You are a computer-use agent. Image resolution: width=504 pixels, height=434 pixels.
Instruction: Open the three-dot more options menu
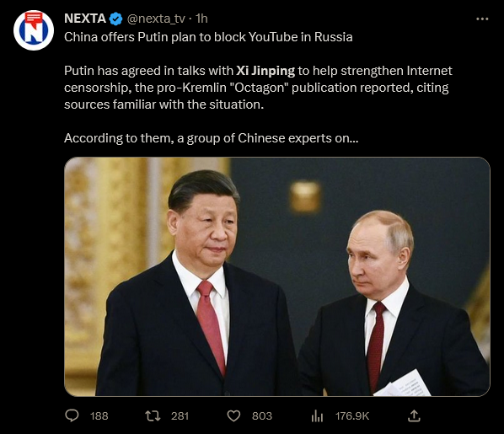(x=482, y=19)
